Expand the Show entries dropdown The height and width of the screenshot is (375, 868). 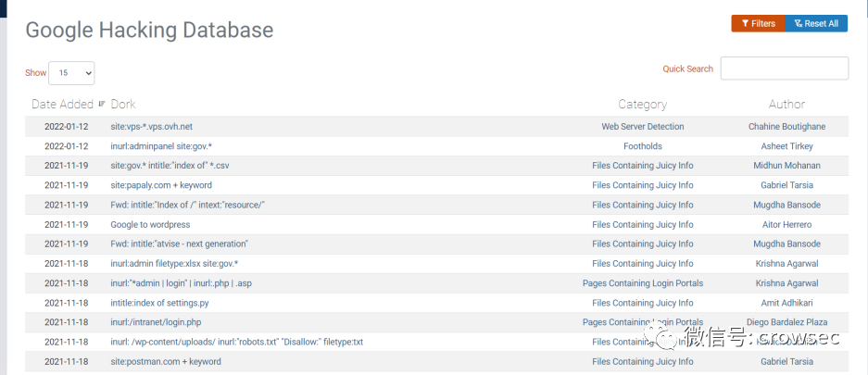point(71,73)
